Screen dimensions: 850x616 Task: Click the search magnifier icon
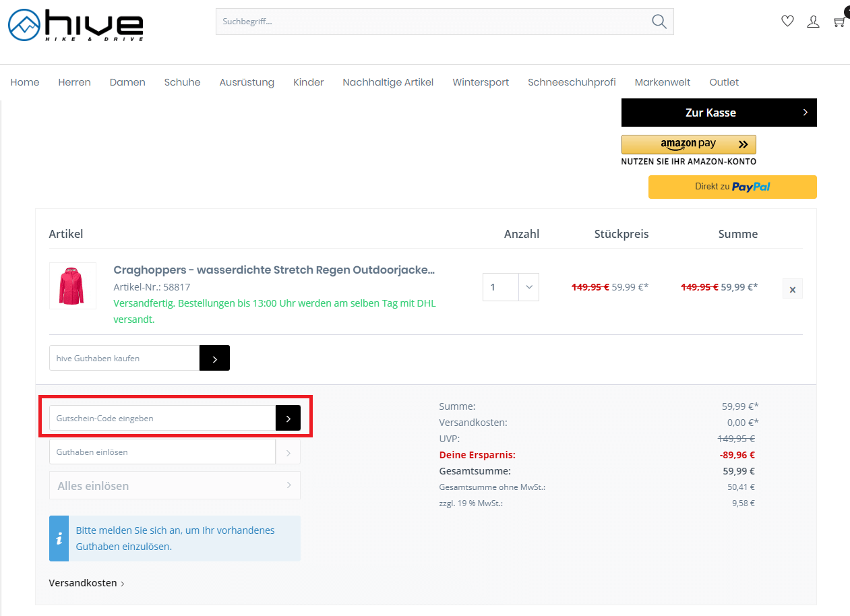[659, 22]
